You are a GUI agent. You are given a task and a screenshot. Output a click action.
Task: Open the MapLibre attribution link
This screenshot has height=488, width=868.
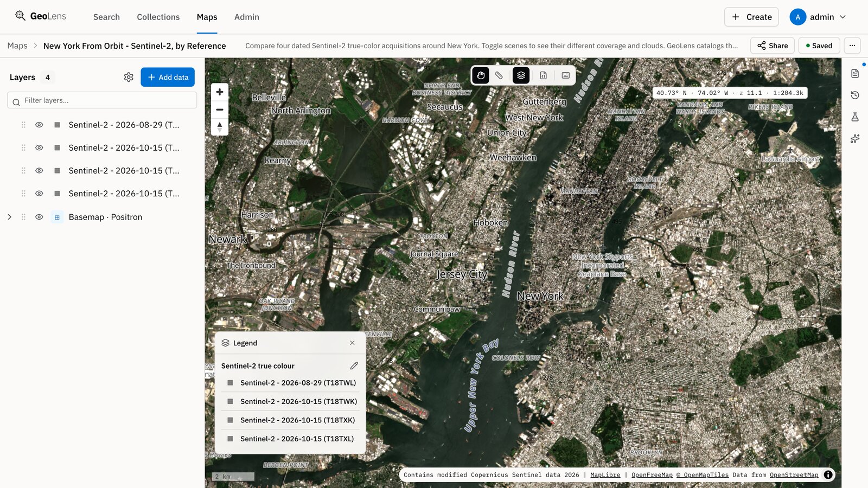click(x=605, y=475)
